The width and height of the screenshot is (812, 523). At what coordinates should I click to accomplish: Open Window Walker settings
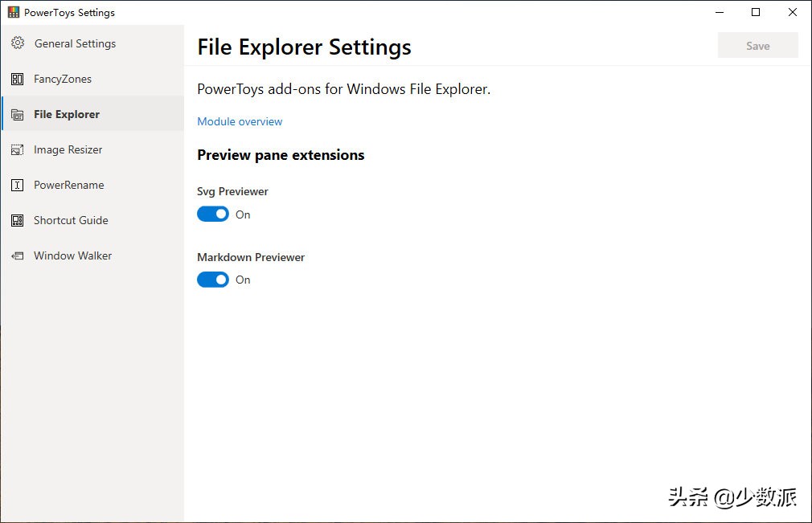pyautogui.click(x=93, y=255)
